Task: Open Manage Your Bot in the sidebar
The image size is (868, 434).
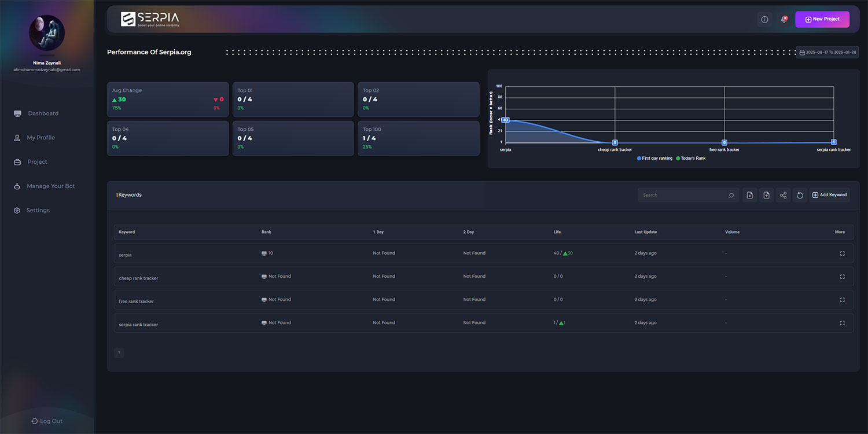Action: 50,186
